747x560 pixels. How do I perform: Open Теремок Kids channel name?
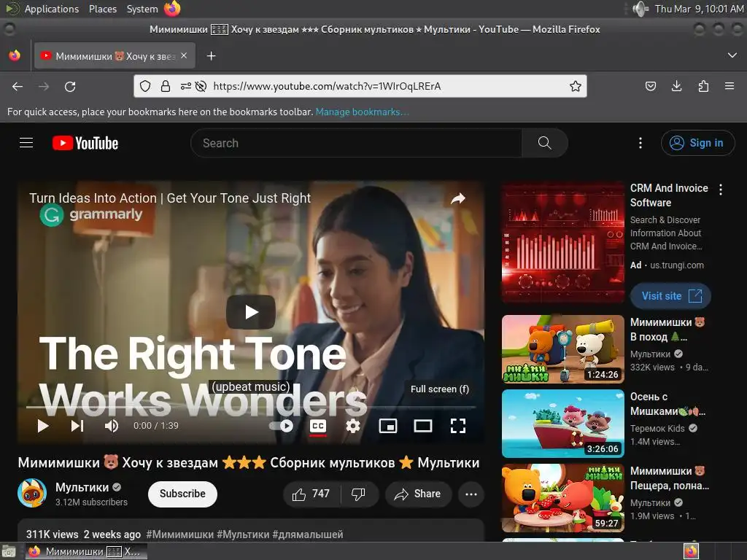point(657,429)
